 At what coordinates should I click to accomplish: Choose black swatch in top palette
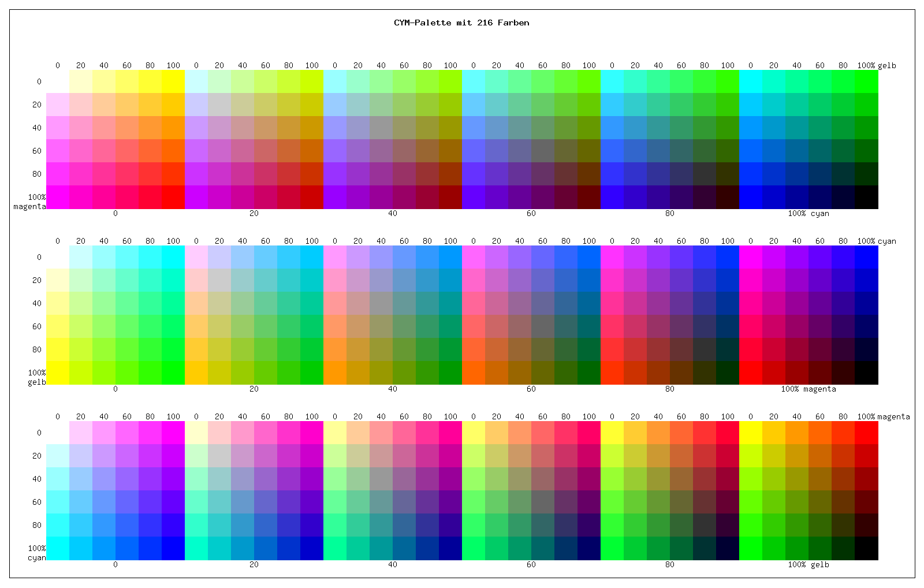click(x=866, y=197)
